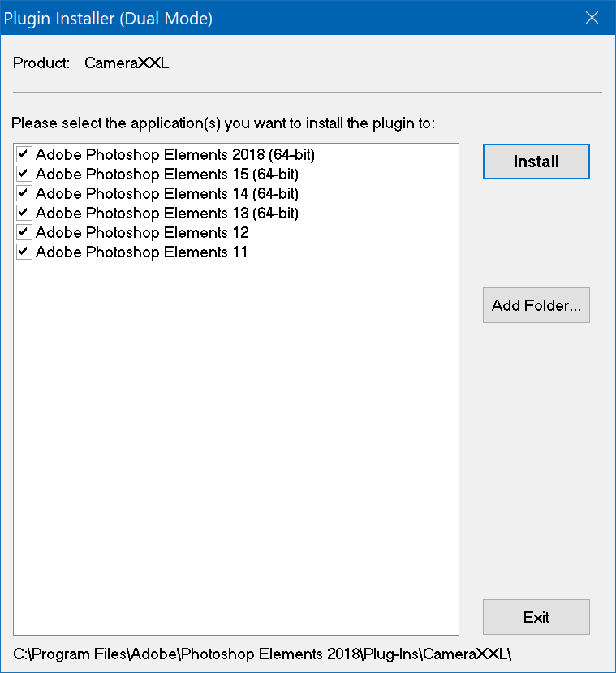
Task: Click the CameraXXL product name
Action: 127,63
